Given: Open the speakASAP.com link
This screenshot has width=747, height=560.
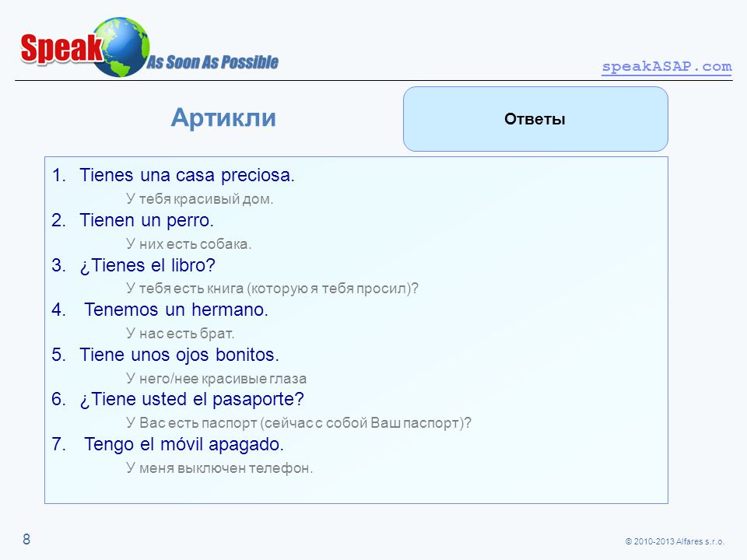Looking at the screenshot, I should point(667,67).
